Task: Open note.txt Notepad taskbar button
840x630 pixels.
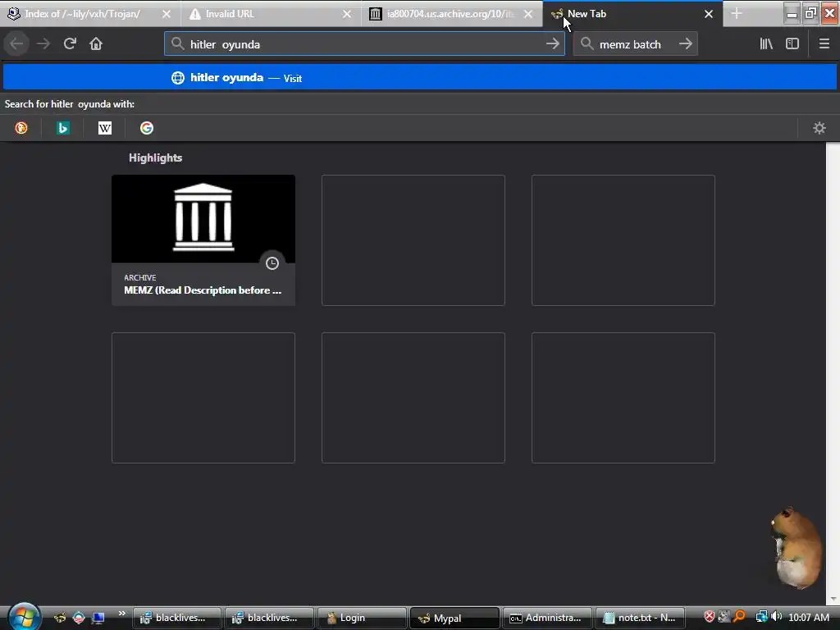Action: [x=640, y=618]
